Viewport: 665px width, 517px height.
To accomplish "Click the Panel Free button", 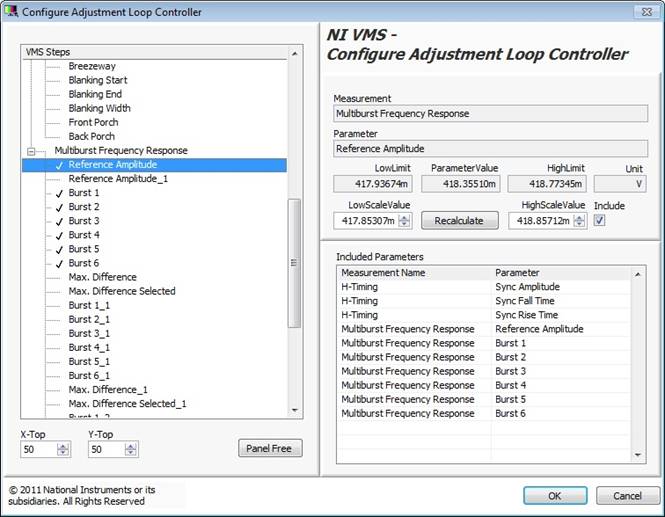I will 270,448.
